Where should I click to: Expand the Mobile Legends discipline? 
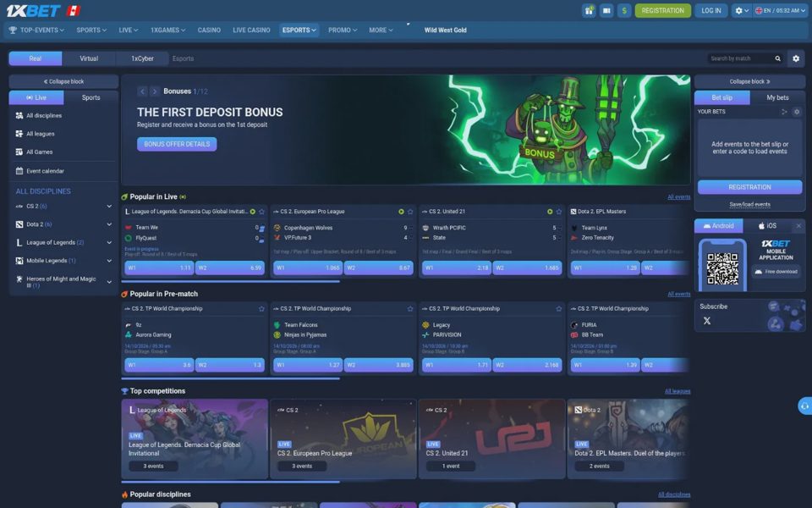109,261
